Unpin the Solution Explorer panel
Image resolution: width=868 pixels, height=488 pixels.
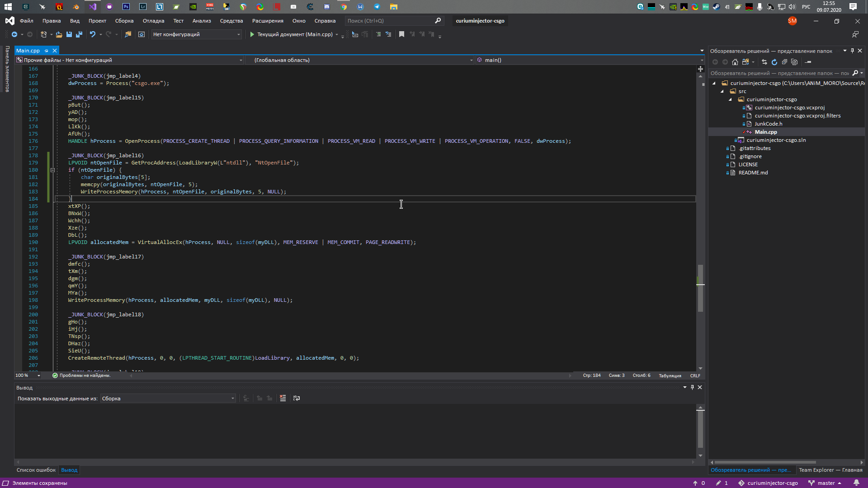852,50
